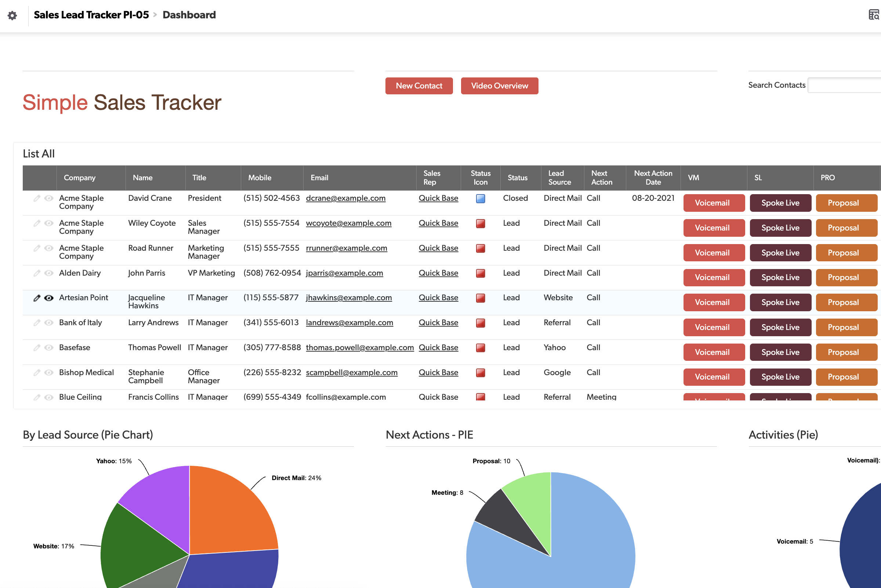The image size is (881, 588).
Task: Click the red status icon for Thomas Powell
Action: point(481,348)
